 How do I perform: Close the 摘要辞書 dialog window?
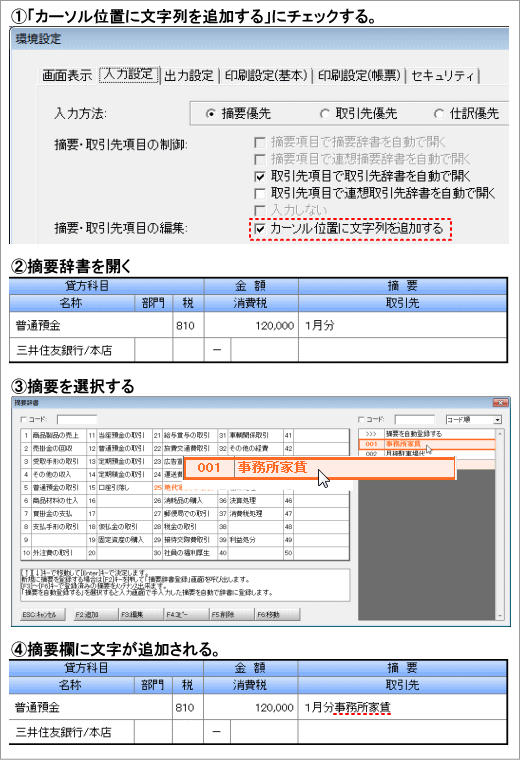(x=500, y=403)
